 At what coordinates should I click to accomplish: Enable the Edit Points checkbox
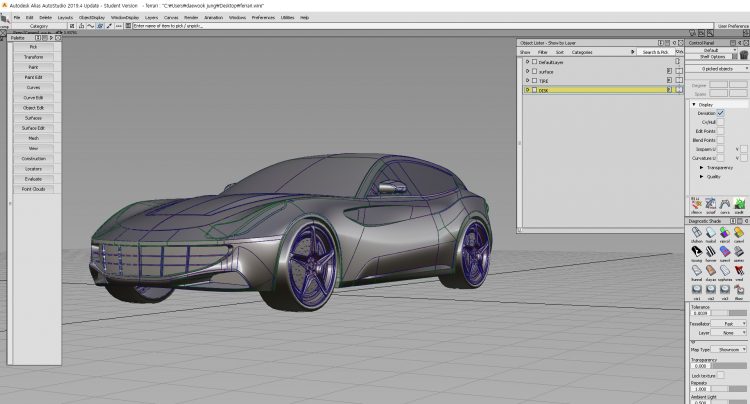point(720,131)
